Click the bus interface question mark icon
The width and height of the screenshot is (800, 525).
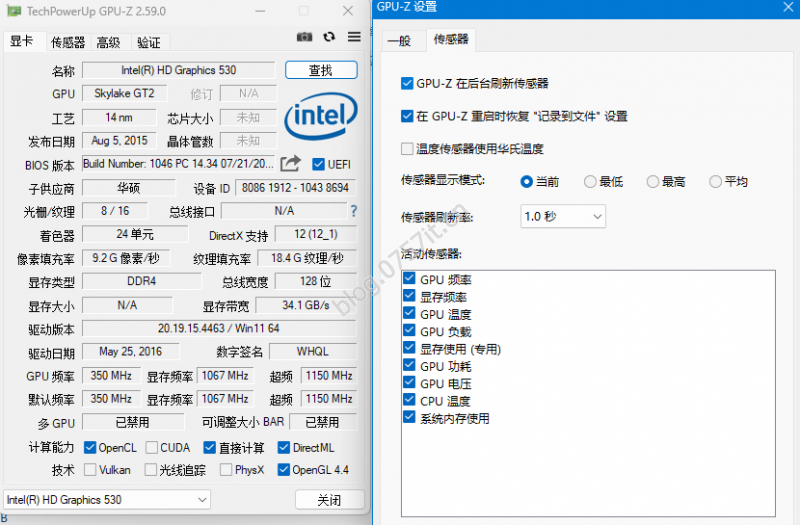click(354, 211)
